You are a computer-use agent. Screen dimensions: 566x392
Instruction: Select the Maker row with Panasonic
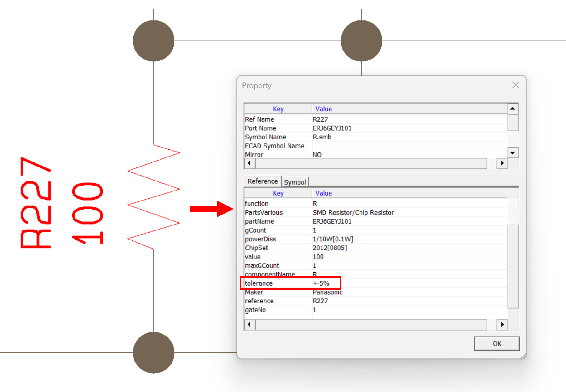pyautogui.click(x=327, y=292)
